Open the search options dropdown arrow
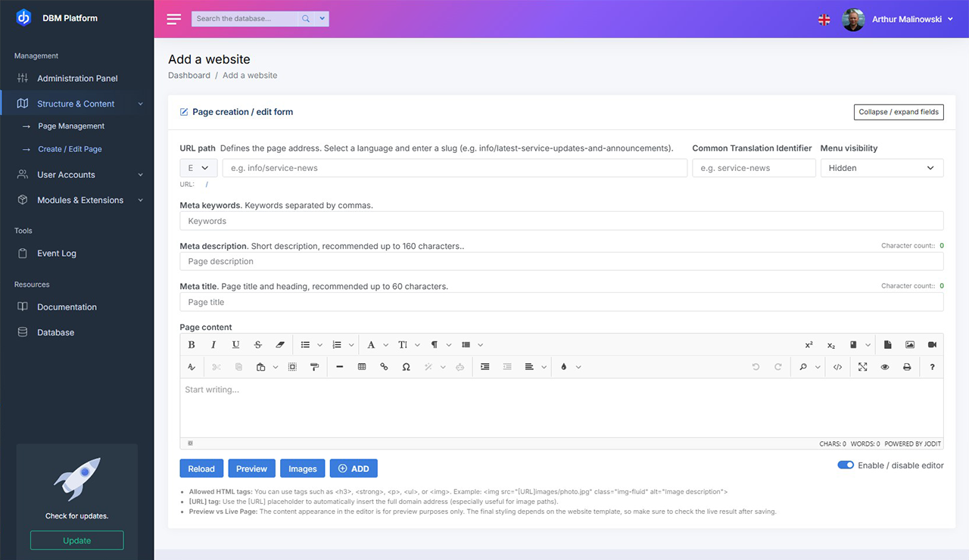 tap(322, 19)
